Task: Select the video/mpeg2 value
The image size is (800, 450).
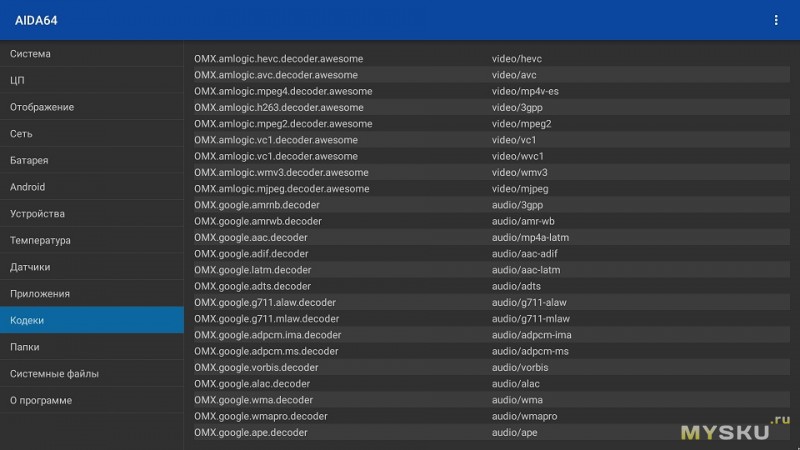Action: [x=521, y=123]
